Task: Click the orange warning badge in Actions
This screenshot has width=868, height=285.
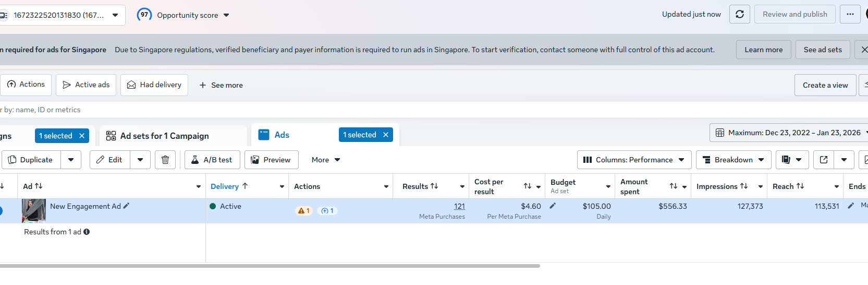Action: [303, 211]
